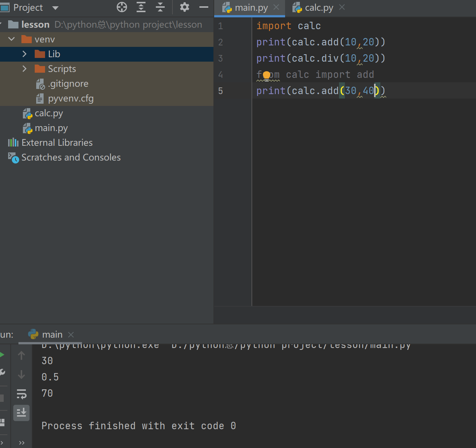476x448 pixels.
Task: Click line number 1 in gutter
Action: pos(220,26)
